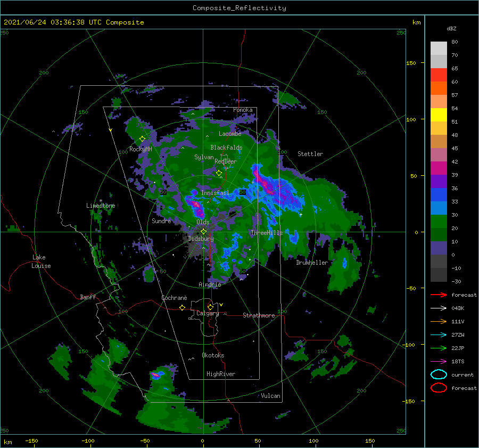Viewport: 479px width, 448px height.
Task: Click the Sundre city label
Action: [161, 221]
